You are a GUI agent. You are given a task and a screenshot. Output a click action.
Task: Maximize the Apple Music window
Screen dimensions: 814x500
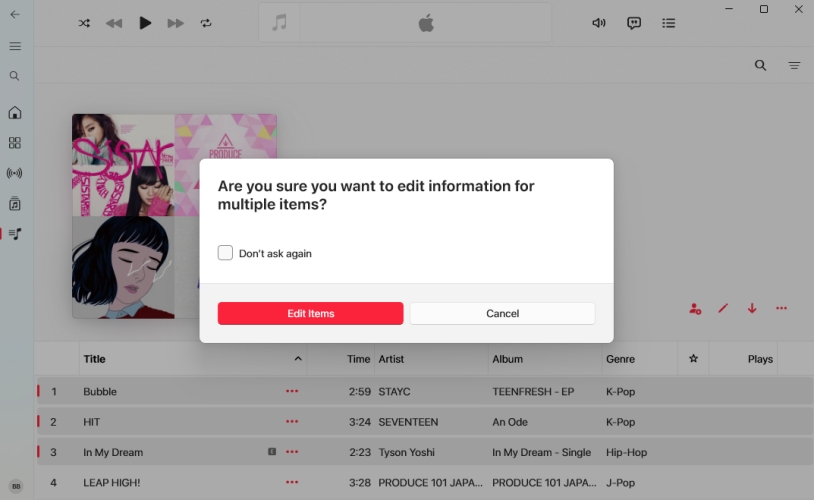click(764, 9)
